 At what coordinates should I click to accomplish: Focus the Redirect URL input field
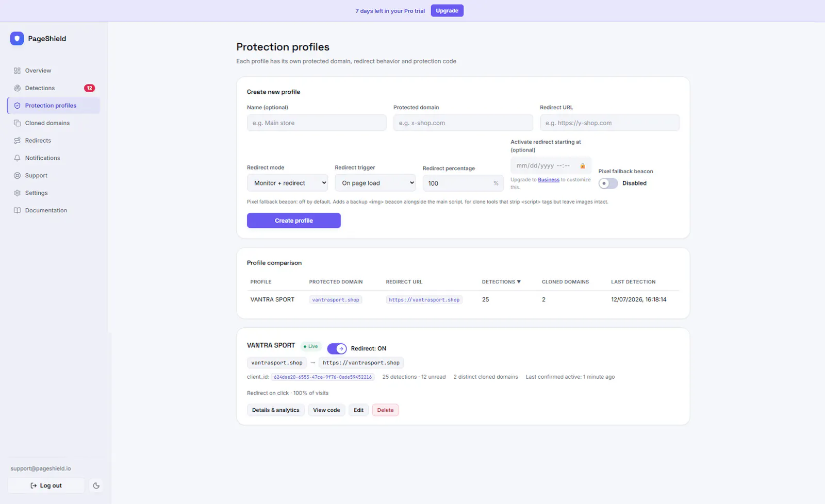(x=609, y=123)
